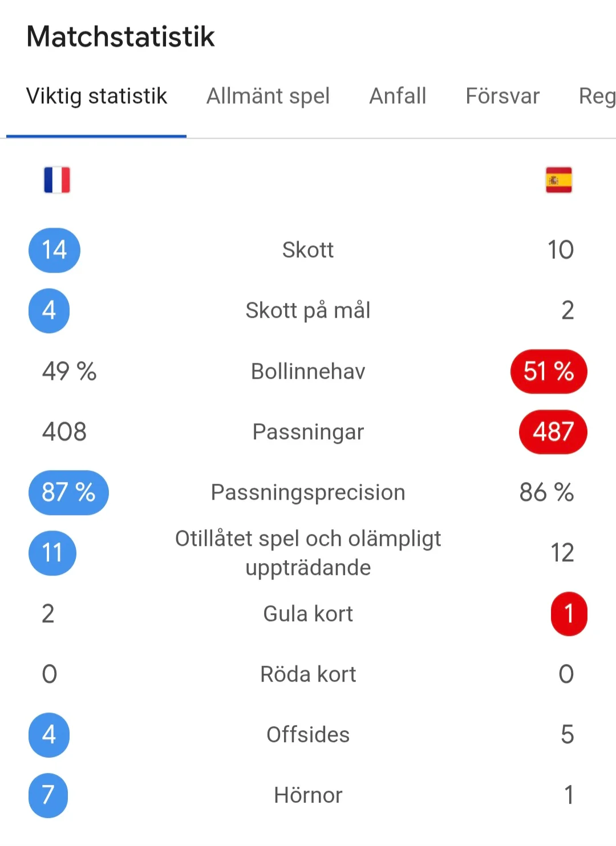
Task: Tap the red 487 passes badge
Action: tap(553, 432)
